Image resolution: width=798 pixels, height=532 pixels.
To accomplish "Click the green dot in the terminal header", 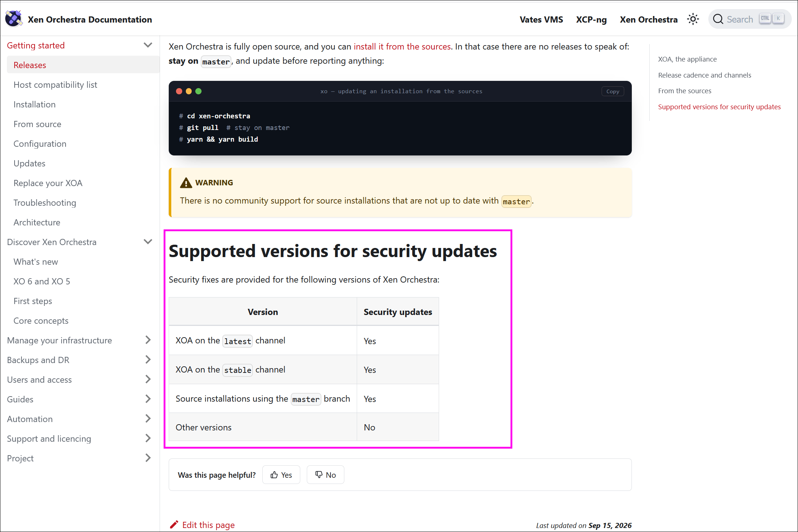I will pos(198,91).
